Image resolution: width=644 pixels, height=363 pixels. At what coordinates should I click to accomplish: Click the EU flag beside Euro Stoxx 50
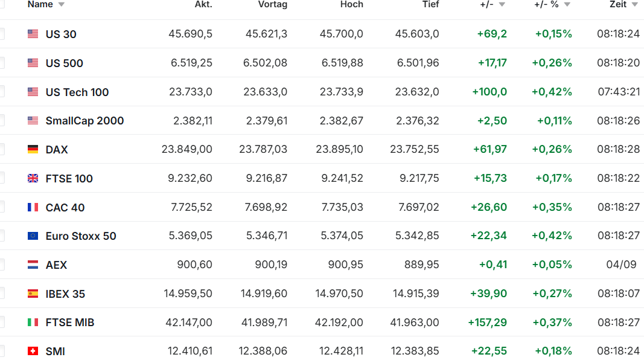pos(33,236)
